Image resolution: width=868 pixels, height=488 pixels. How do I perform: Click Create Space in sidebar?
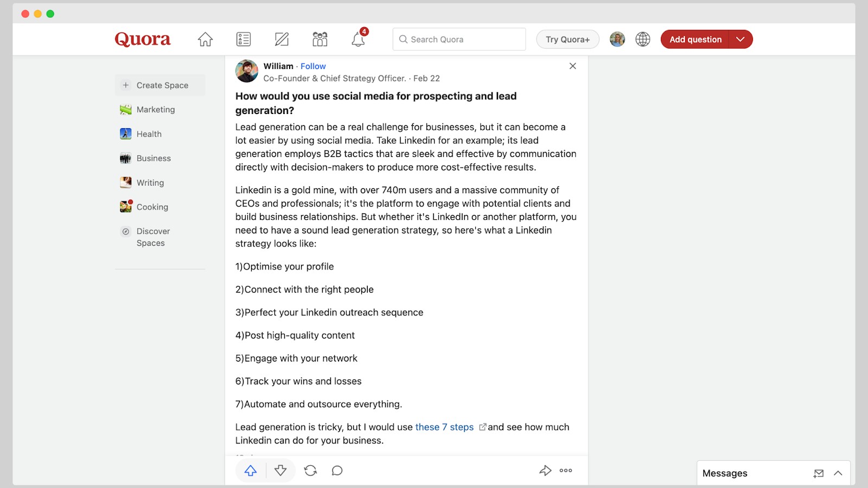[x=160, y=85]
